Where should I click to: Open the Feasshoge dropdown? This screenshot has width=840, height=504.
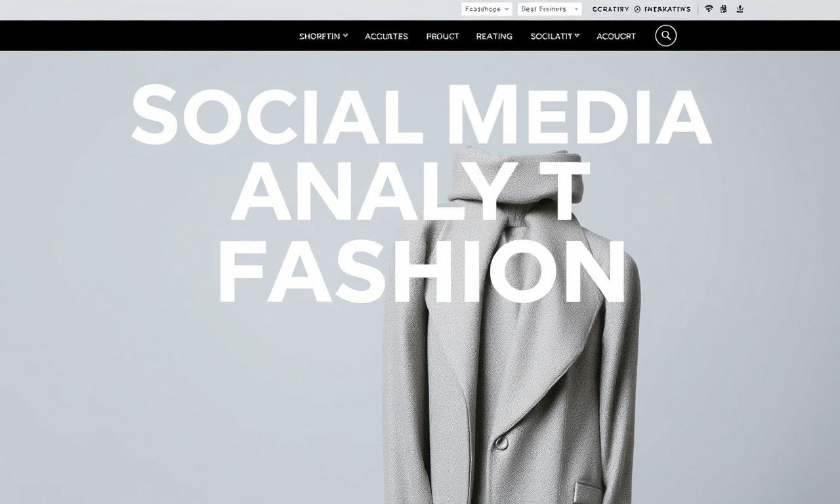(x=486, y=9)
